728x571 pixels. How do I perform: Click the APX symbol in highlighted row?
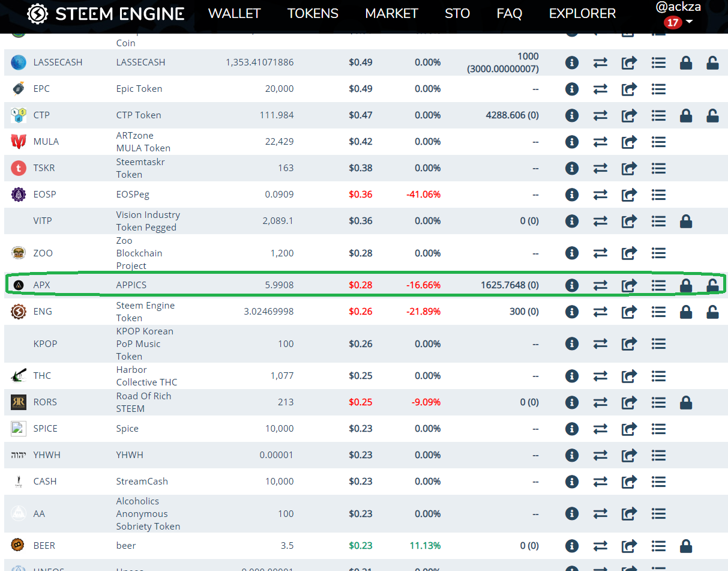coord(42,285)
